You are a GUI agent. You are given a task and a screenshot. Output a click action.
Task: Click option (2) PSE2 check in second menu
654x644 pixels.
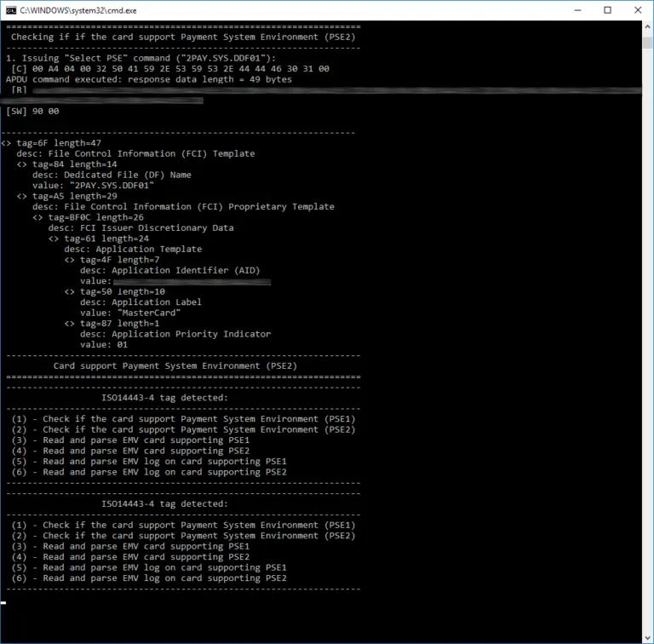pos(184,536)
